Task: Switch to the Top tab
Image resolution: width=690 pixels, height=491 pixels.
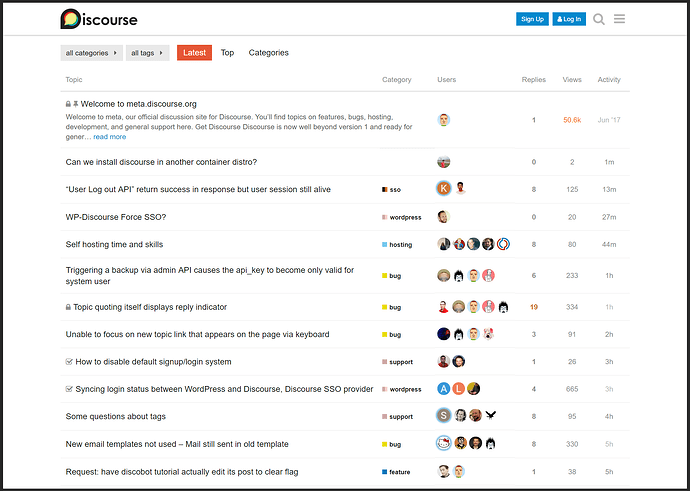Action: click(227, 52)
